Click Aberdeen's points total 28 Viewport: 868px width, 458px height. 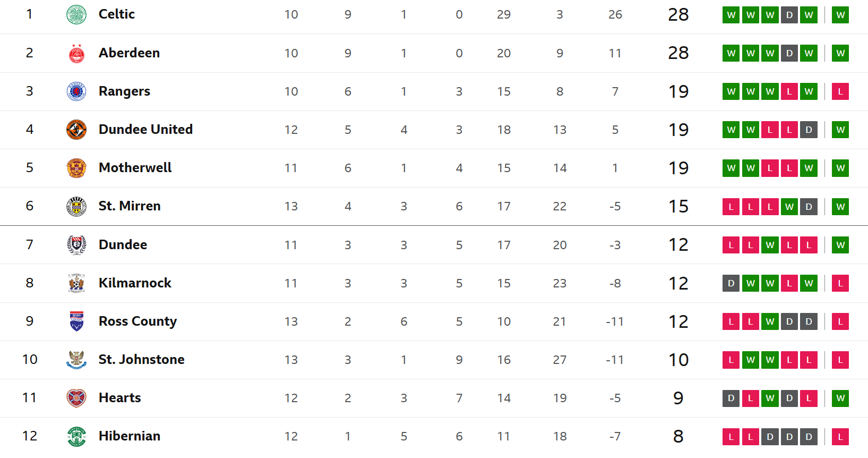coord(678,53)
